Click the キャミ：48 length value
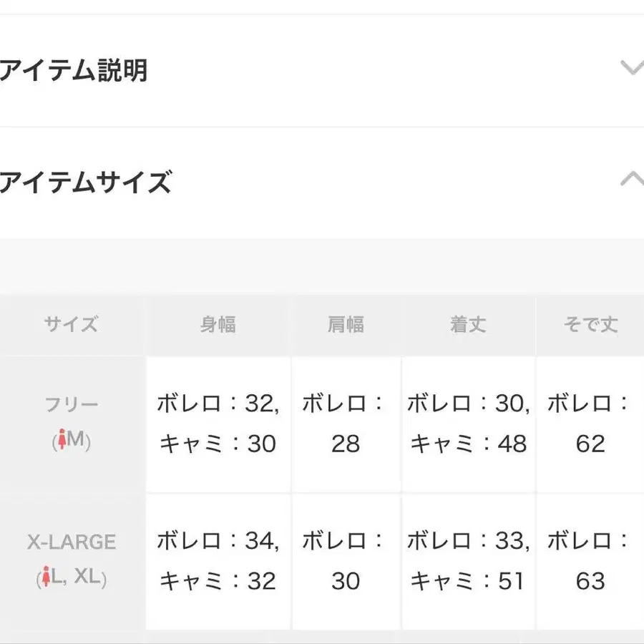Viewport: 644px width, 644px height. [x=469, y=444]
